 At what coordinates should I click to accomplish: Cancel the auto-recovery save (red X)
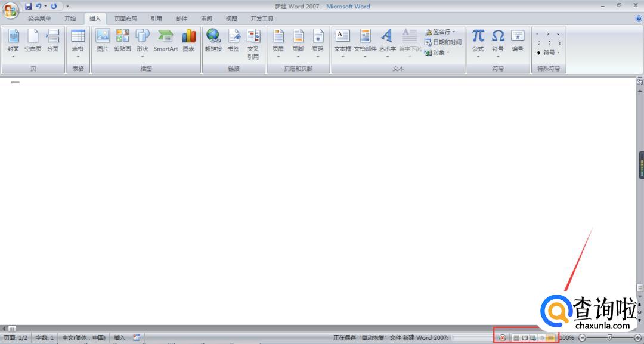tap(502, 338)
